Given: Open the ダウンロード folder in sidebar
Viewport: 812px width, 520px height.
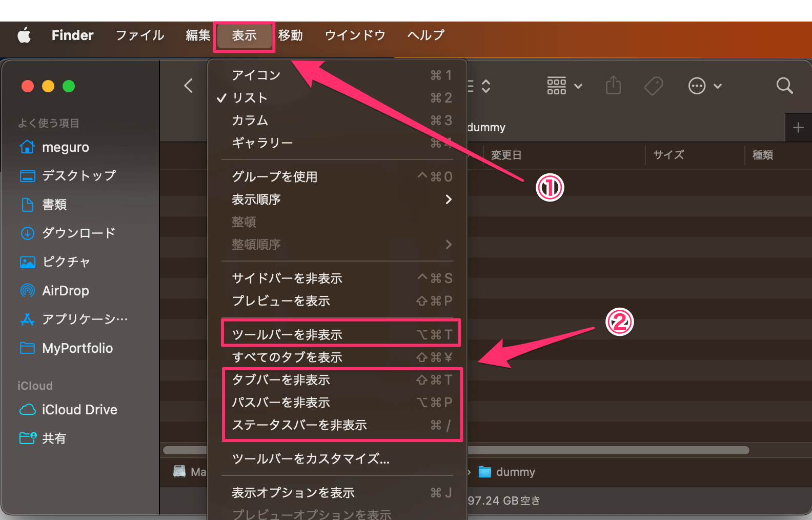Looking at the screenshot, I should click(78, 233).
